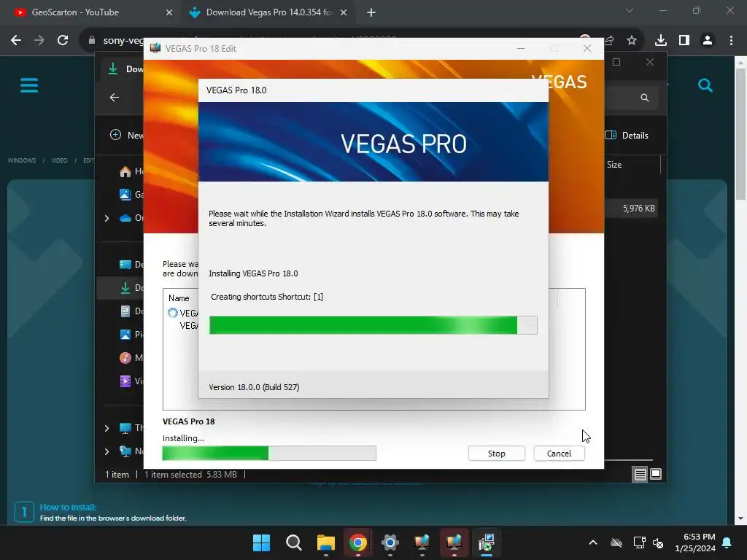Expand the This PC node in Explorer
Screen dimensions: 747x560
point(107,428)
